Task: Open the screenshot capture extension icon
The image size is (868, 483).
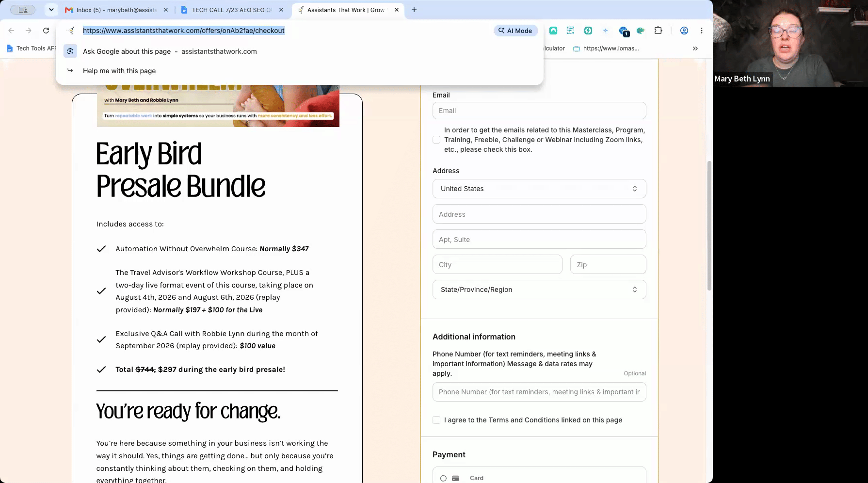Action: [571, 31]
